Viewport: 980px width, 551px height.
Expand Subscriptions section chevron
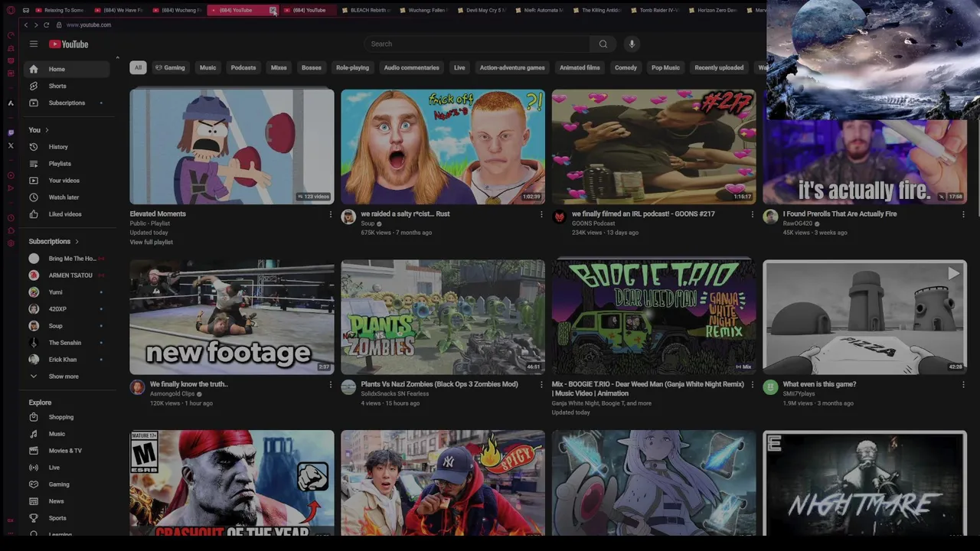[x=77, y=242]
